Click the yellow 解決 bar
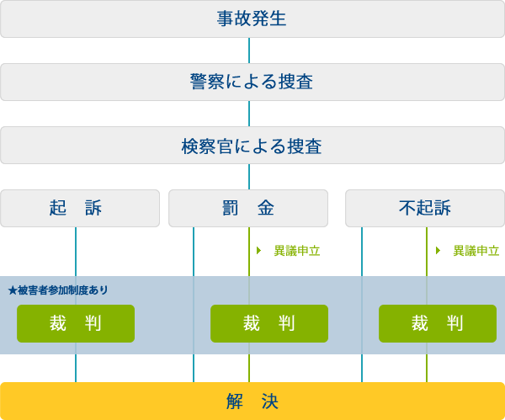The image size is (505, 420). [252, 401]
